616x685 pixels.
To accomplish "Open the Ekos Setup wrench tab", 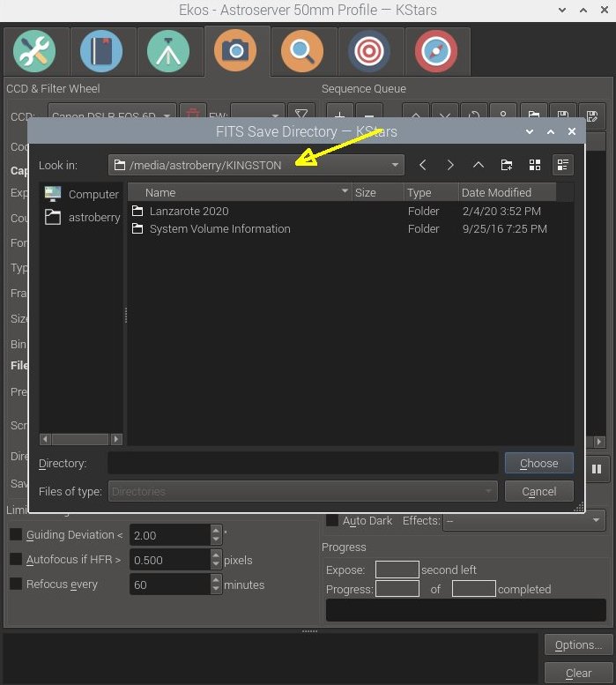I will tap(34, 51).
